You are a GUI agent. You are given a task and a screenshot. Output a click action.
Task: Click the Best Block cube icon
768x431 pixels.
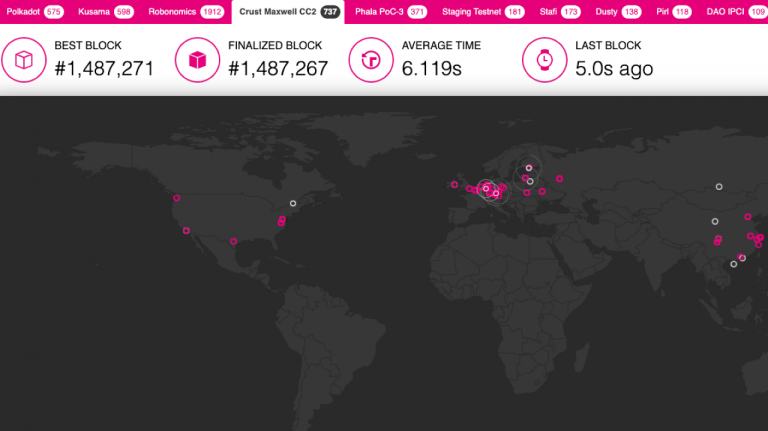(24, 60)
